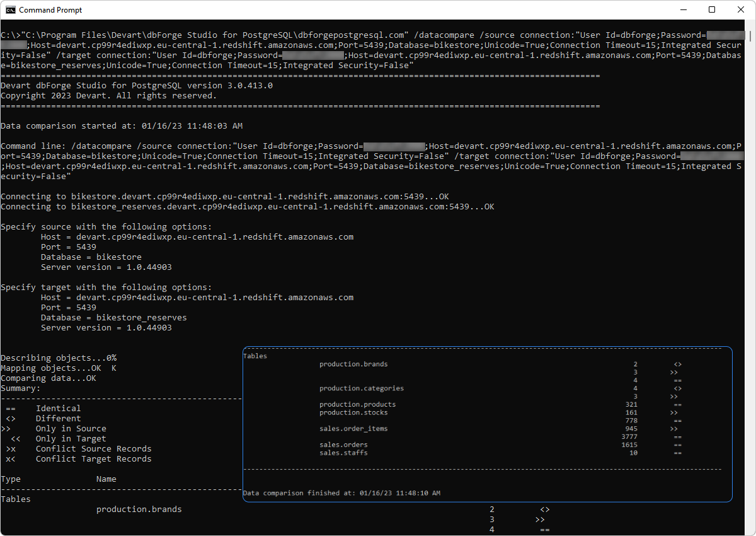Image resolution: width=756 pixels, height=536 pixels.
Task: Click the value '3777' in the inset results
Action: [x=629, y=437]
